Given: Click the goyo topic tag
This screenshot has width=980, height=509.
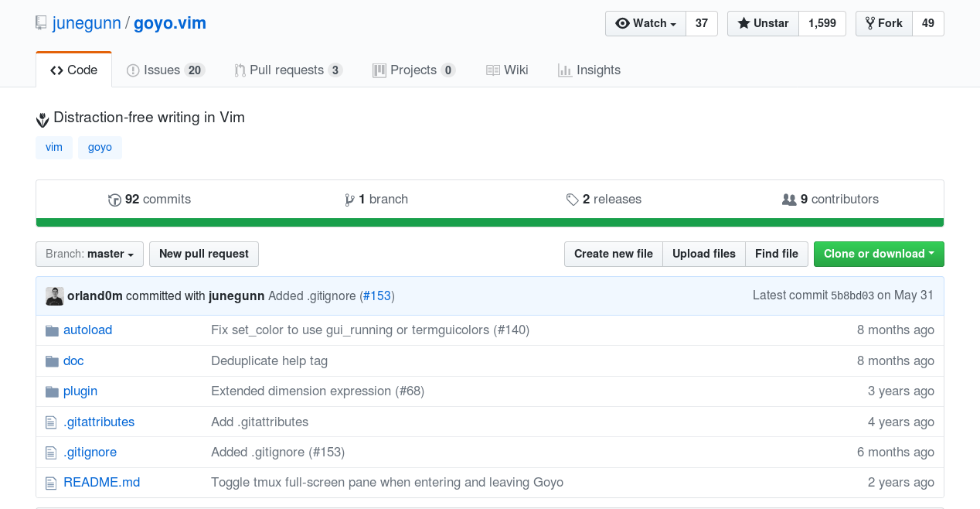Looking at the screenshot, I should 100,147.
